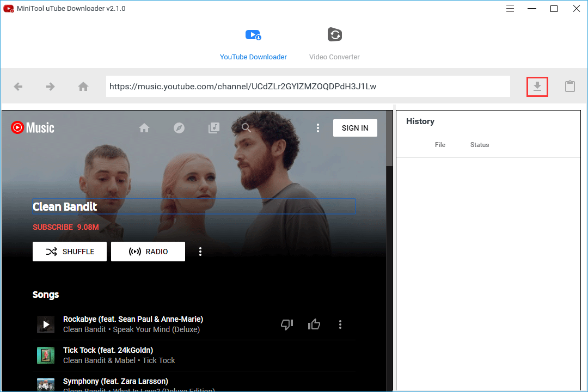Click the Clean Bandit artist title
The height and width of the screenshot is (392, 588).
pyautogui.click(x=65, y=207)
